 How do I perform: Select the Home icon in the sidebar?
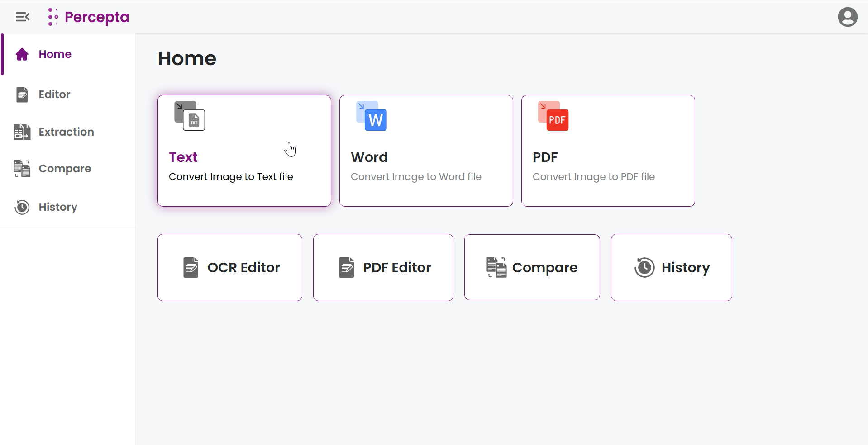(x=22, y=54)
